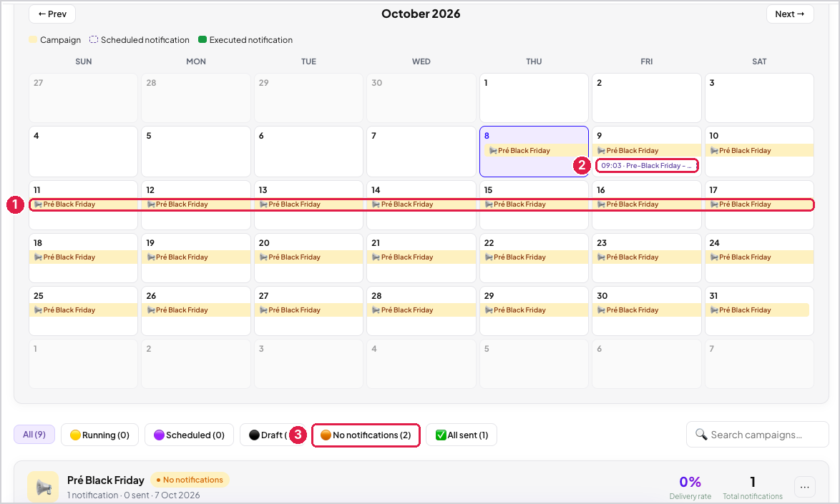Go to previous month with Prev button
This screenshot has width=840, height=504.
52,14
